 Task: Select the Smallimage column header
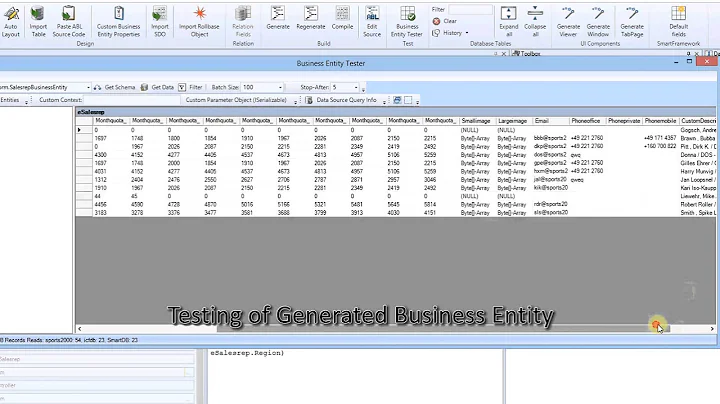[x=478, y=121]
